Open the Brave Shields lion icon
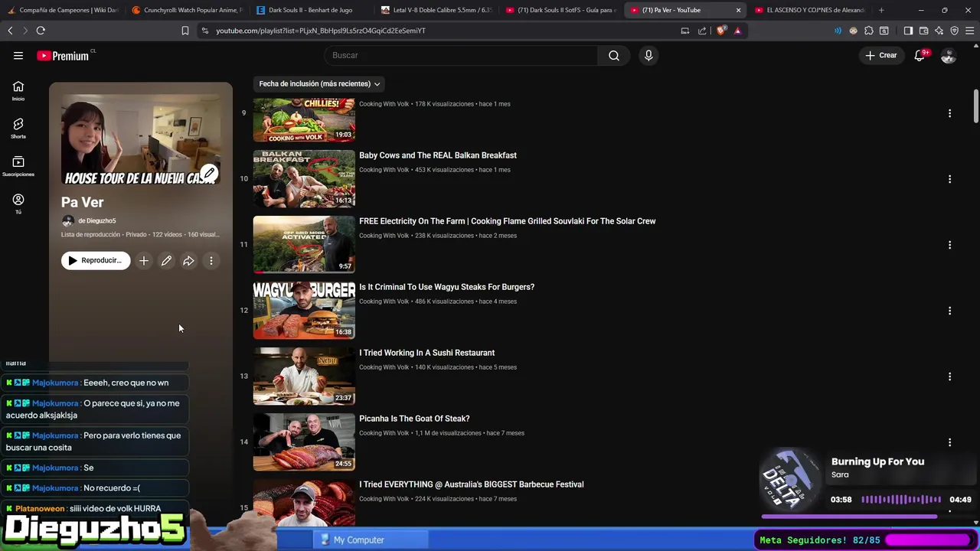 721,31
